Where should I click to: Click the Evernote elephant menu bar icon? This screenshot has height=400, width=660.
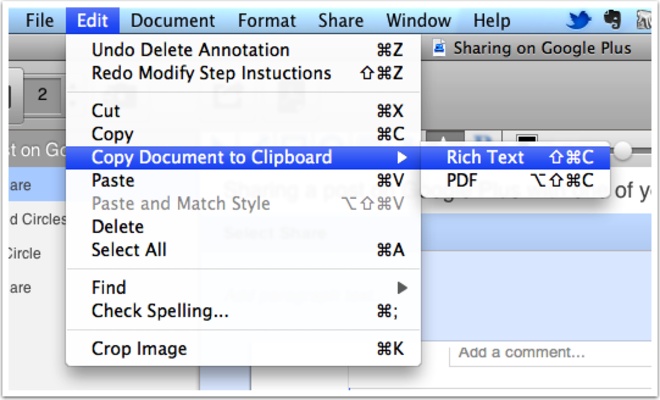pos(612,19)
